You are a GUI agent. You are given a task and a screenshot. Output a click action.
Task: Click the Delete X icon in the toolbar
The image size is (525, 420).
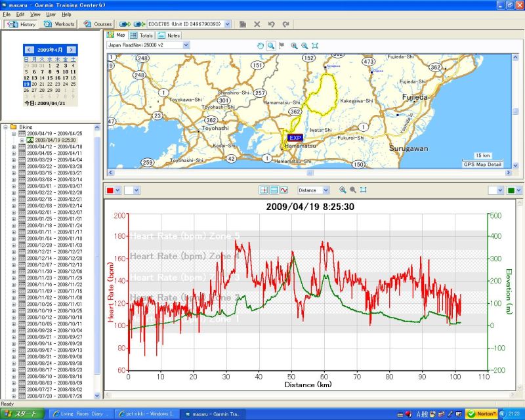coord(257,24)
